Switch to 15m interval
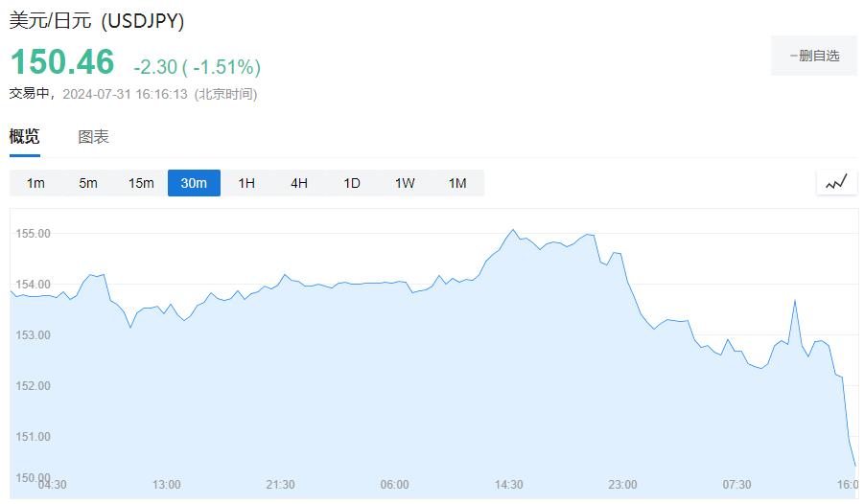The image size is (864, 504). [141, 183]
